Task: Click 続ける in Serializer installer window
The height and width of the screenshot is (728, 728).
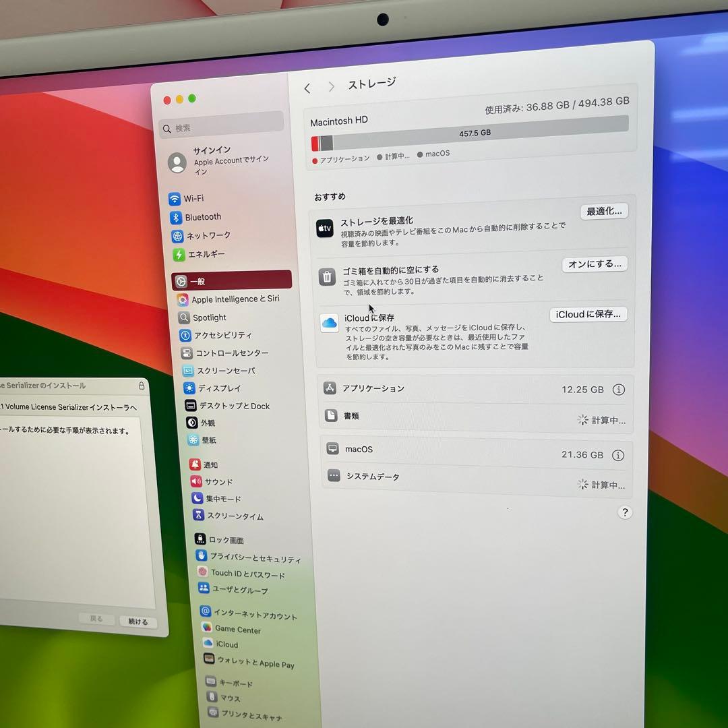Action: pos(138,621)
